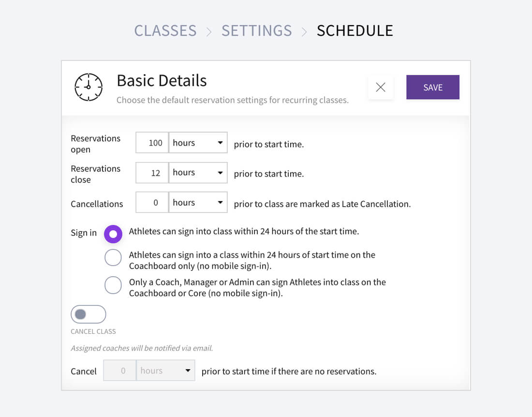Go to the Classes breadcrumb
The image size is (532, 417).
click(165, 30)
